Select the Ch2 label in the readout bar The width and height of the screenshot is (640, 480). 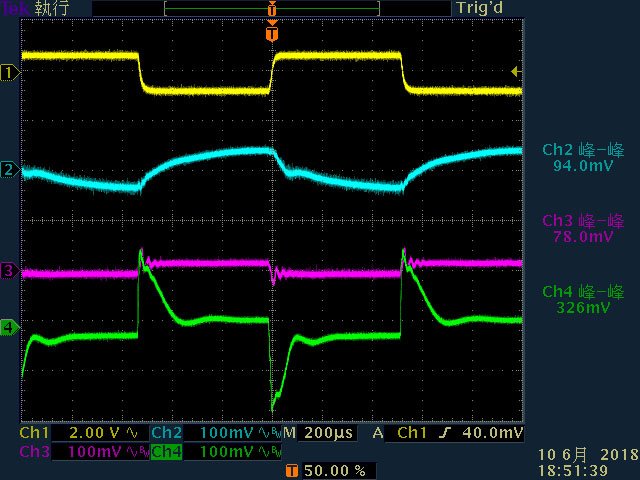(x=167, y=433)
